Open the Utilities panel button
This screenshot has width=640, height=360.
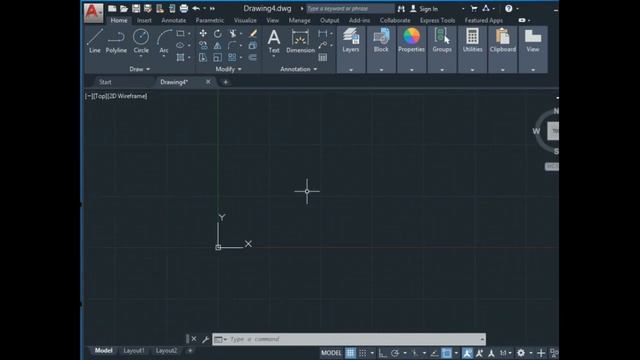(472, 41)
